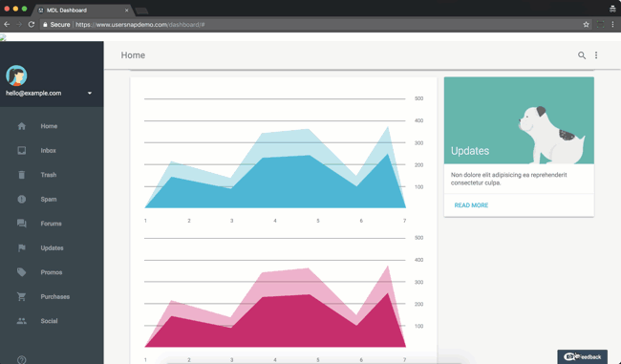Open the Spam navigation item

click(x=52, y=200)
